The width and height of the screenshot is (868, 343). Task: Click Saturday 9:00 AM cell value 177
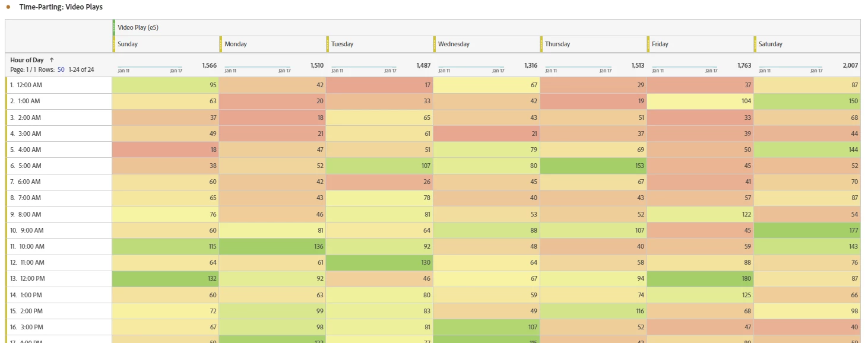[807, 230]
